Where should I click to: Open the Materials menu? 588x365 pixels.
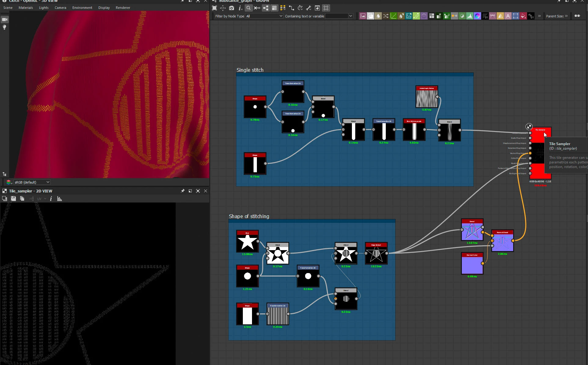tap(26, 8)
